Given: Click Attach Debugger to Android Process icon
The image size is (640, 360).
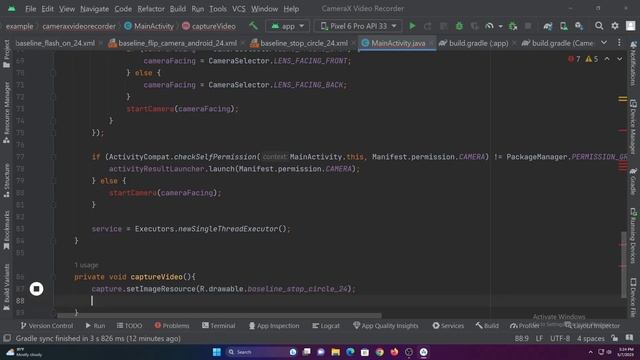Looking at the screenshot, I should (x=513, y=26).
